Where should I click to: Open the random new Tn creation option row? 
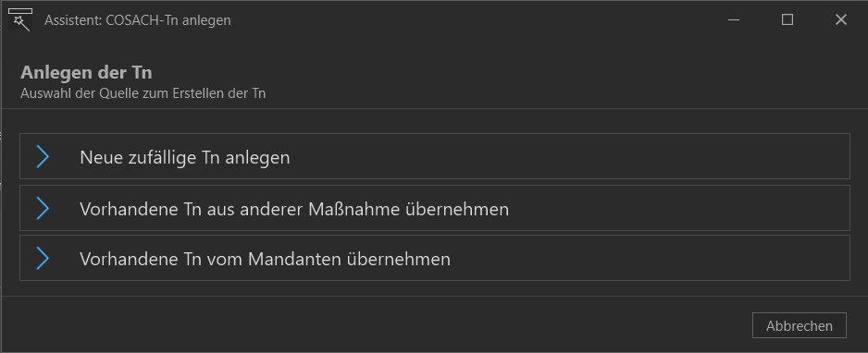(x=435, y=156)
